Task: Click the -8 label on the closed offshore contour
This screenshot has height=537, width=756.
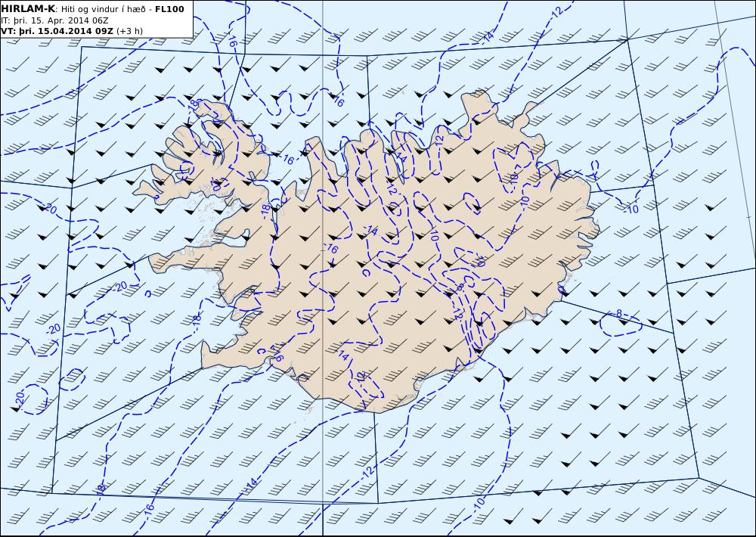Action: click(x=618, y=314)
